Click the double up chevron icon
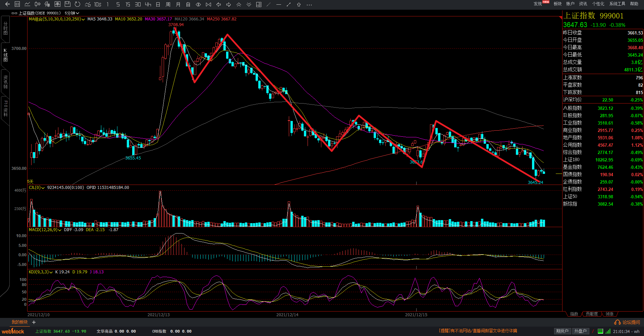The image size is (644, 336). [x=238, y=4]
